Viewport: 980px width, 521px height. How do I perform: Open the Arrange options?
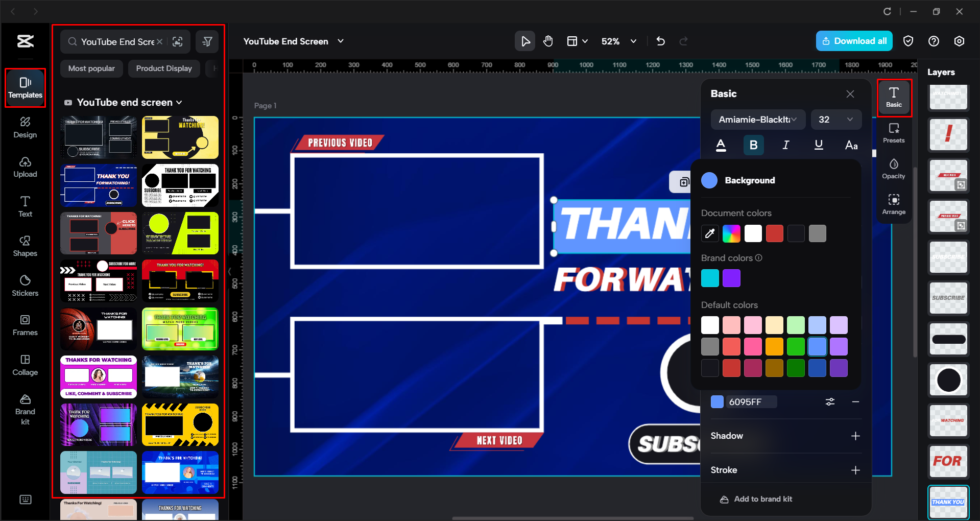click(x=894, y=204)
